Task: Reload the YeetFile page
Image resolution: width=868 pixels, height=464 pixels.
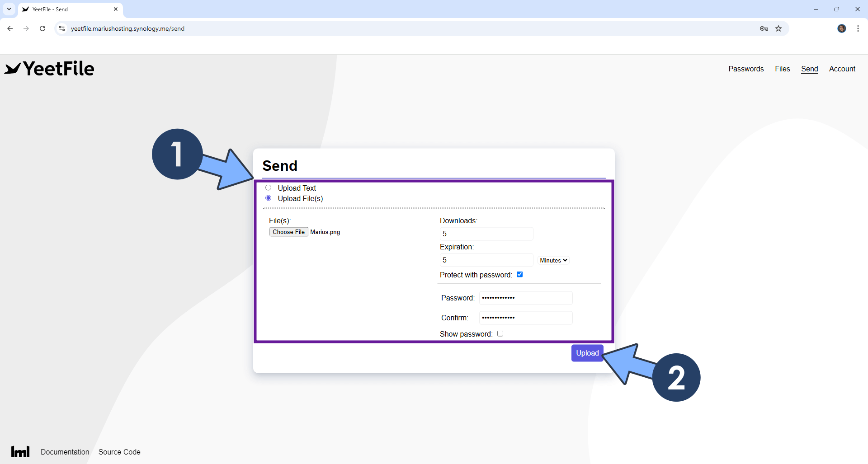Action: 42,28
